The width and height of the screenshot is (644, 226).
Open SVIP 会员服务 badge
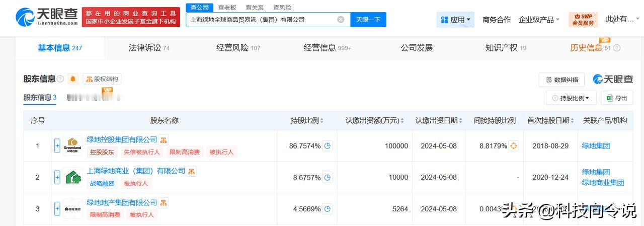[583, 20]
